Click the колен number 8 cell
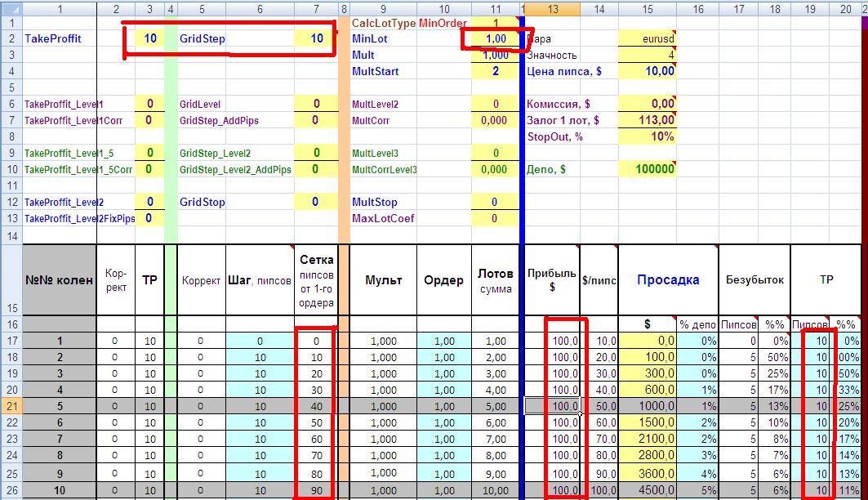The image size is (868, 500). point(60,455)
